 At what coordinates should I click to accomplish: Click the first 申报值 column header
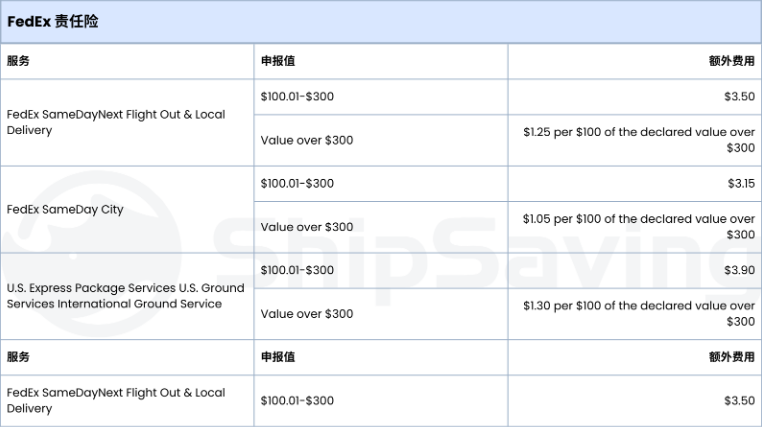[278, 61]
